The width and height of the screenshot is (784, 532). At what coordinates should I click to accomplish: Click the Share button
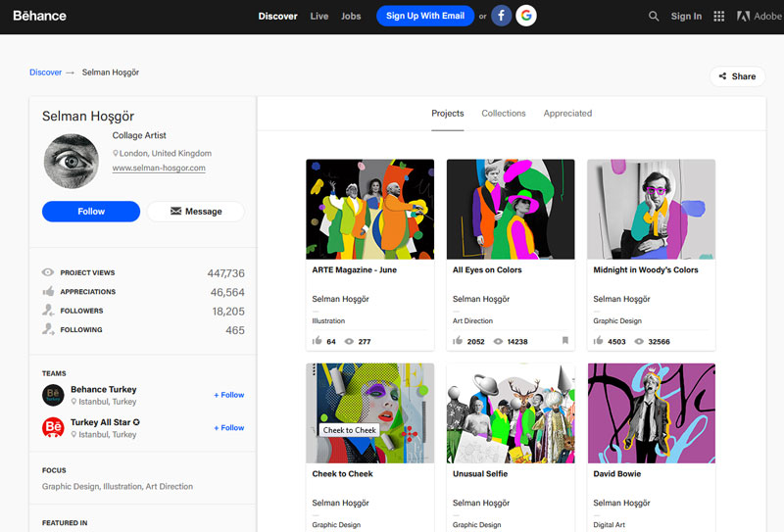[737, 76]
